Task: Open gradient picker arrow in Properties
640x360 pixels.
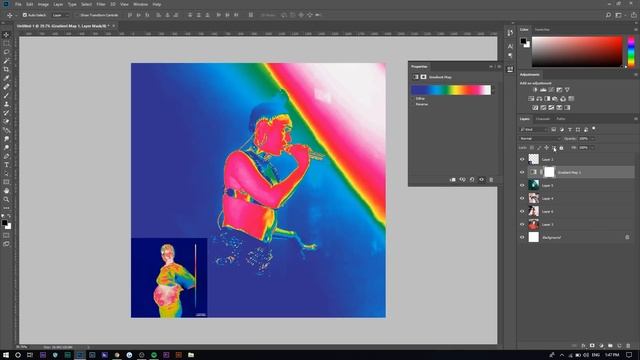Action: 493,90
